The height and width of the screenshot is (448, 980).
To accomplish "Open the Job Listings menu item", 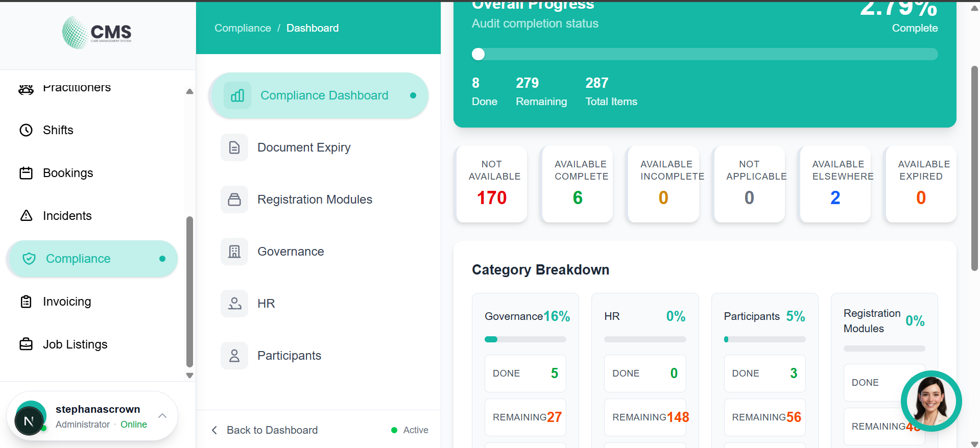I will point(92,344).
